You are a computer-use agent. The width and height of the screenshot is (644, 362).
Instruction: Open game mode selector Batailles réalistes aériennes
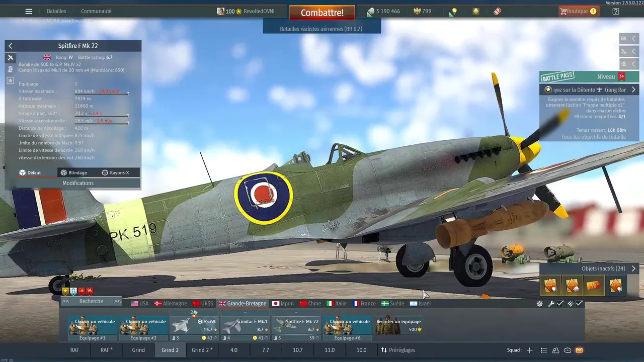321,29
